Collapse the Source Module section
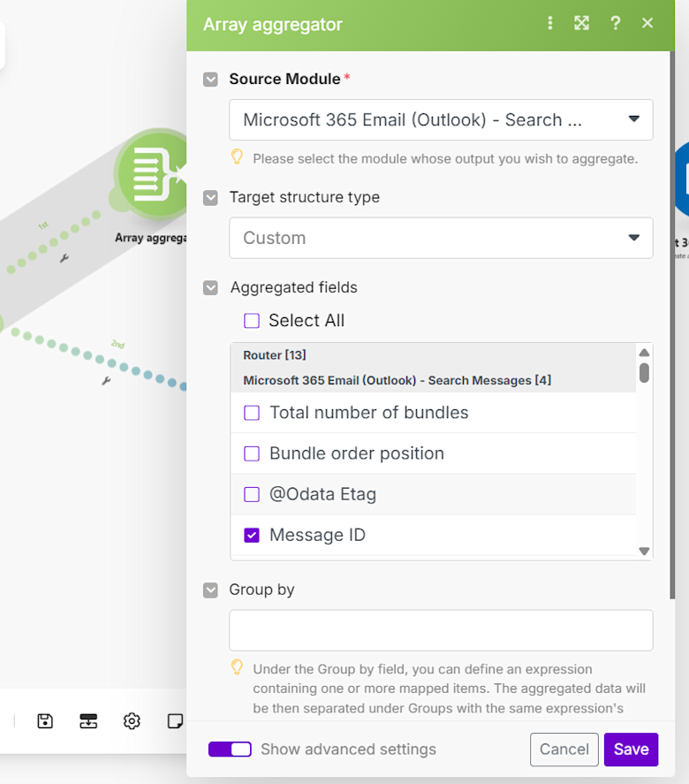The width and height of the screenshot is (689, 784). click(210, 80)
